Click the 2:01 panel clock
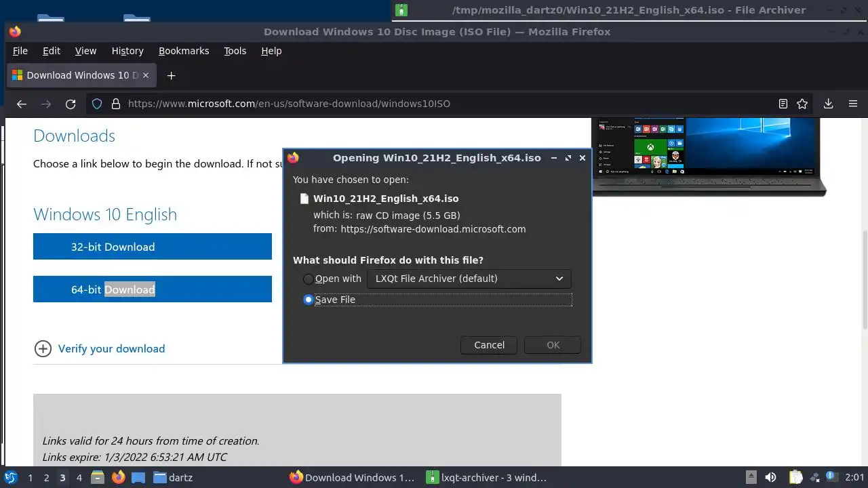This screenshot has height=488, width=868. tap(854, 477)
